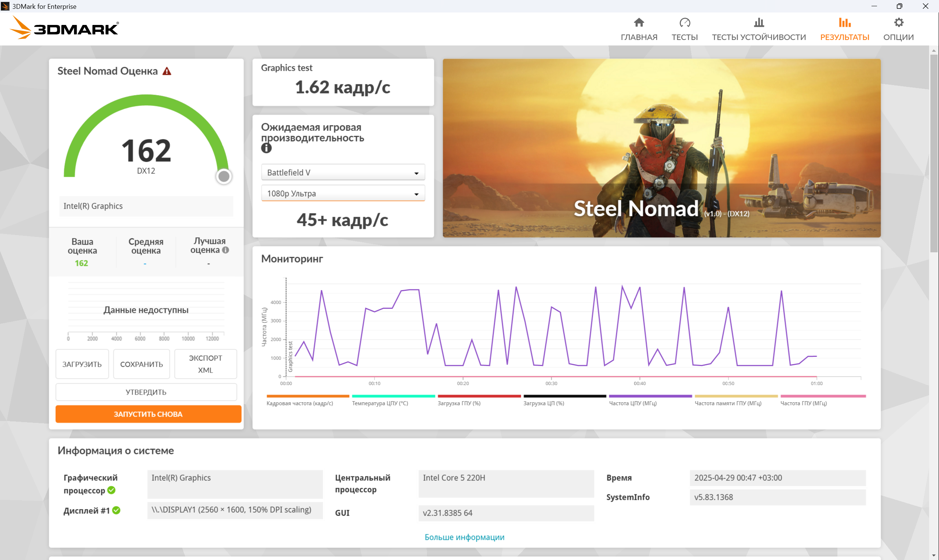Click info icon beside Лучшая оценка
Viewport: 939px width, 560px height.
225,250
